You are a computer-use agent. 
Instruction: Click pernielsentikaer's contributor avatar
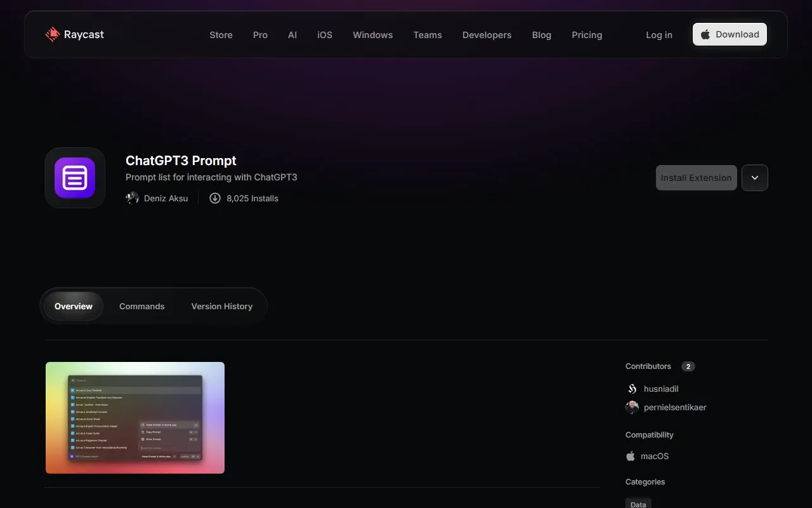[x=632, y=408]
